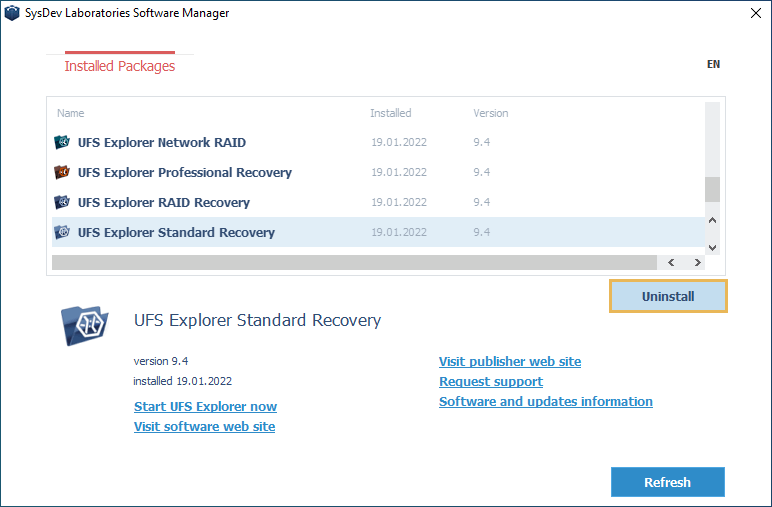The image size is (772, 507).
Task: Uninstall the selected package
Action: pos(668,297)
